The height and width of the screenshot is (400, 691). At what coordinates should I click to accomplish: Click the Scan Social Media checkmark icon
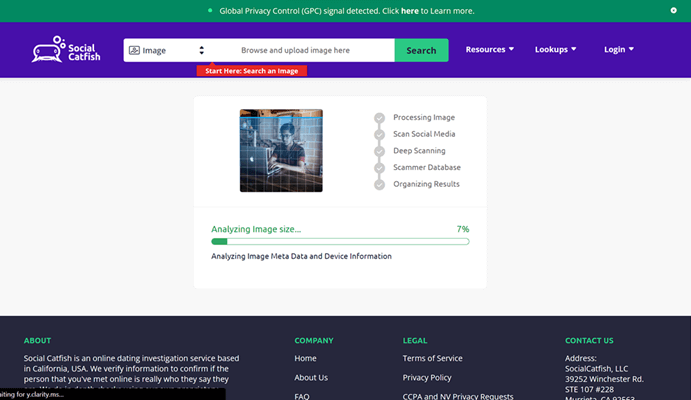coord(379,134)
